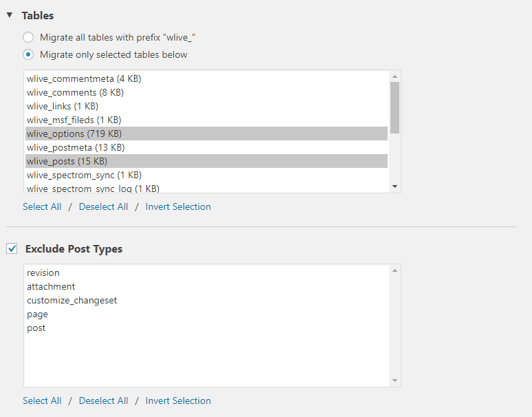The width and height of the screenshot is (532, 417).
Task: Click the tables list scrollbar thumb
Action: [x=395, y=107]
